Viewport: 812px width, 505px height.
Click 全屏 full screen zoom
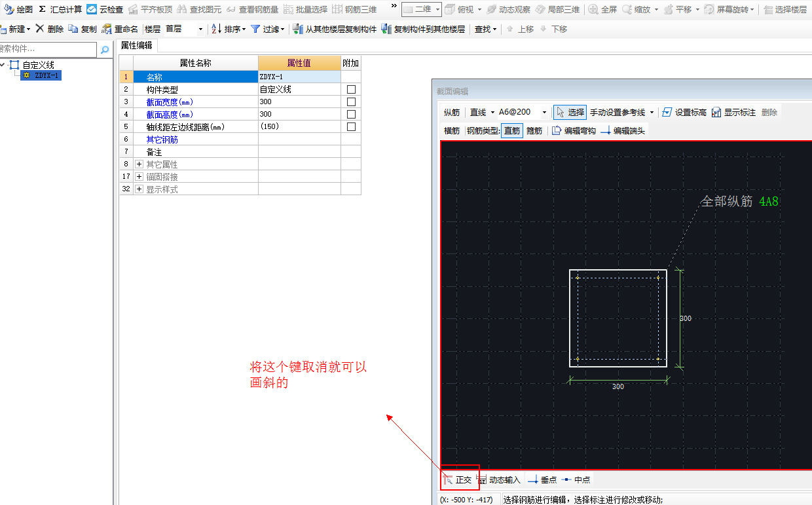click(x=603, y=10)
